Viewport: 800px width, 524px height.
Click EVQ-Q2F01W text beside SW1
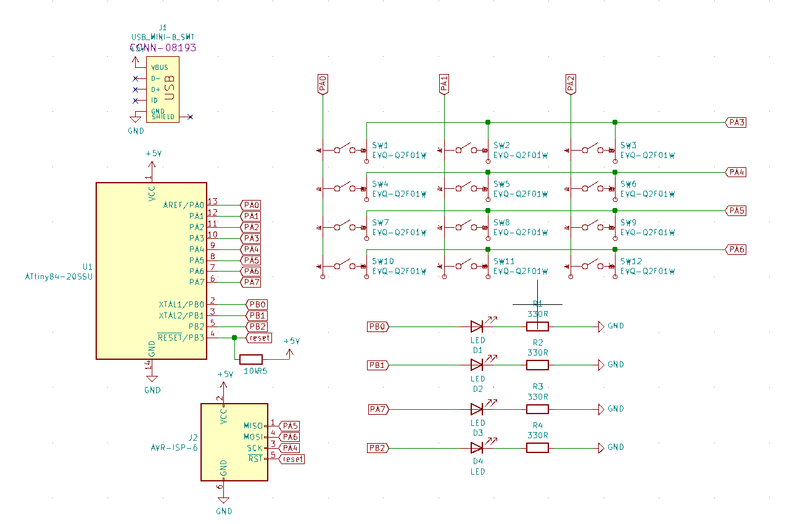pyautogui.click(x=399, y=155)
